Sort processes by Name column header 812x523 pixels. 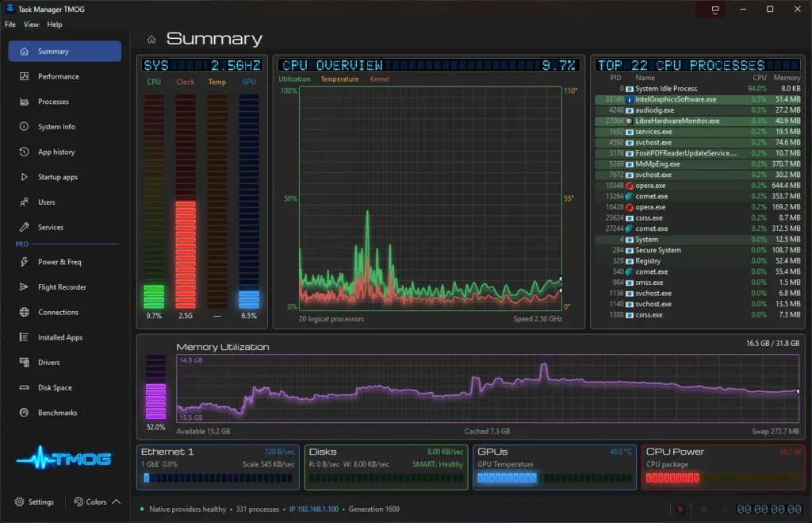point(645,78)
